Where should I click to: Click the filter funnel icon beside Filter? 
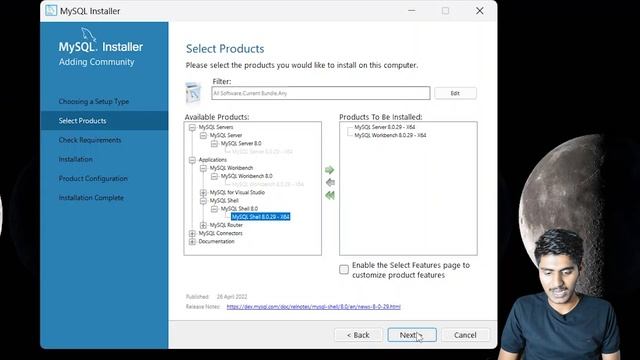click(x=193, y=92)
